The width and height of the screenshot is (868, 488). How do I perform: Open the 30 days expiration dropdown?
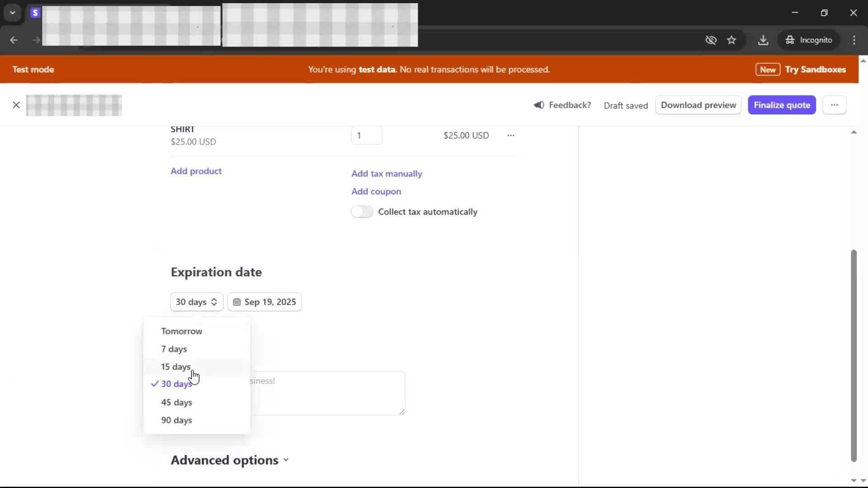click(197, 302)
